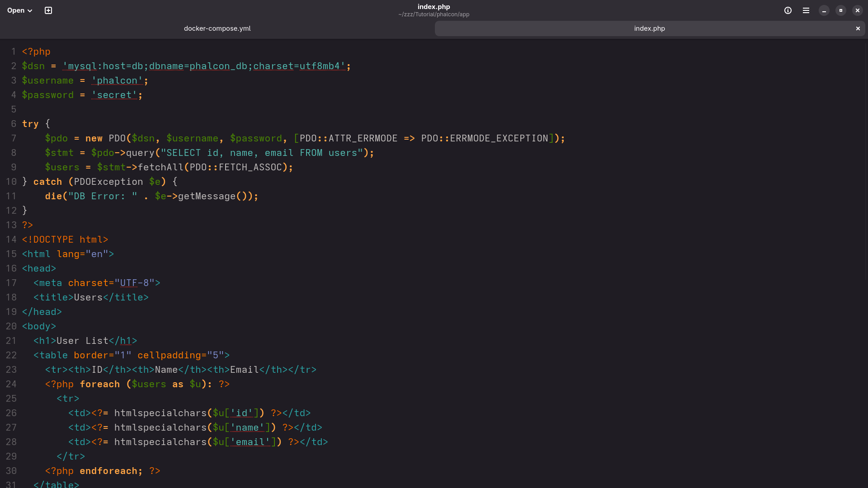Click the SELECT query string on line 8

[x=262, y=153]
